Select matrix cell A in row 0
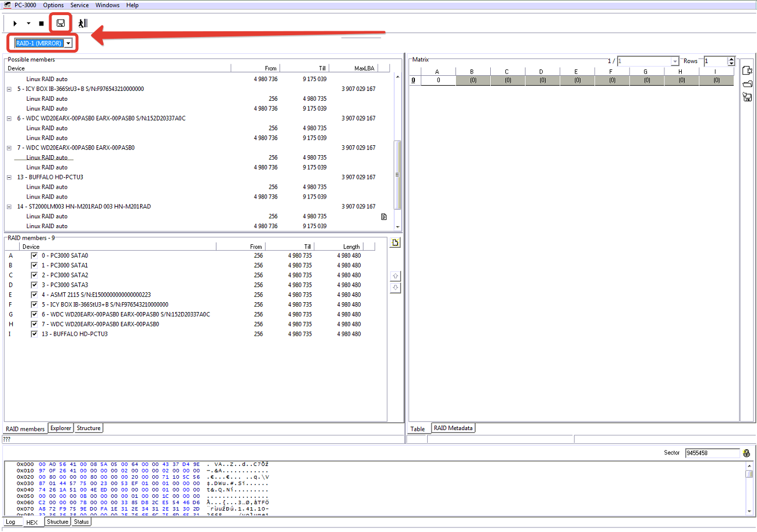This screenshot has height=532, width=757. (438, 80)
